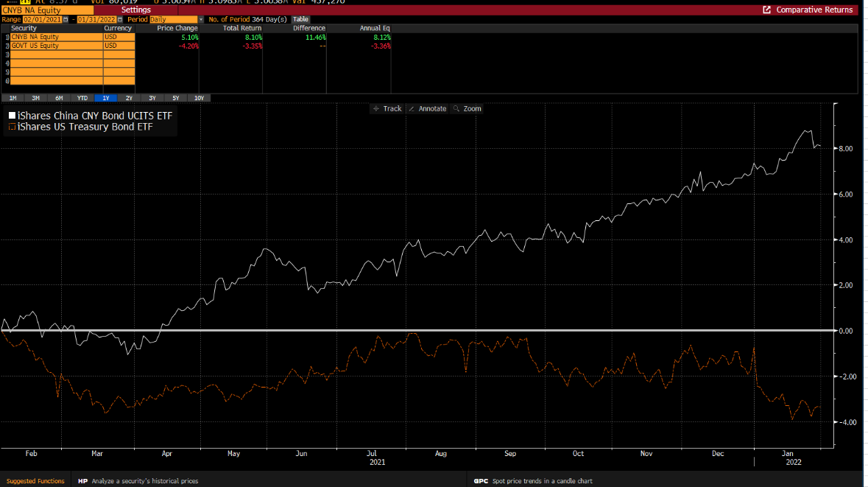
Task: Click the empty security field in row 5
Action: 57,73
